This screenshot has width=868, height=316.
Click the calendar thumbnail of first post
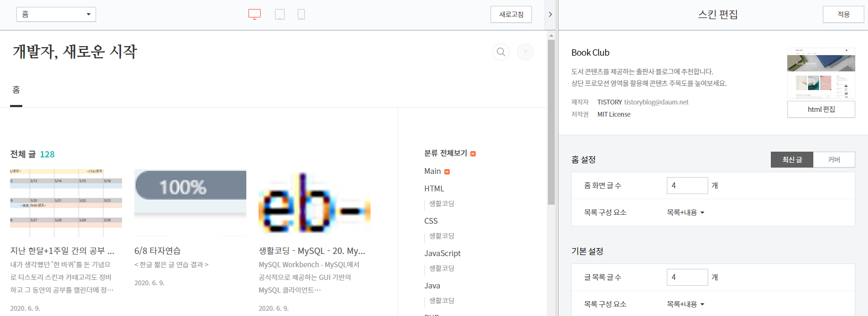[66, 203]
